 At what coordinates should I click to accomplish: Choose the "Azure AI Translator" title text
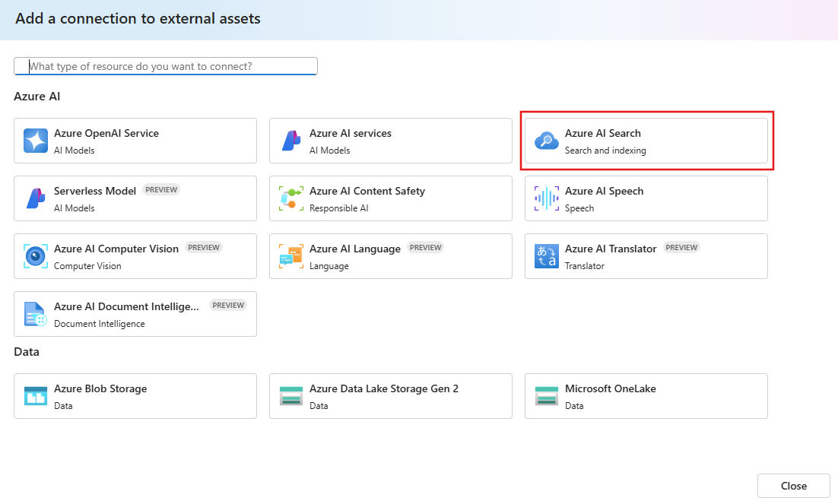click(611, 249)
